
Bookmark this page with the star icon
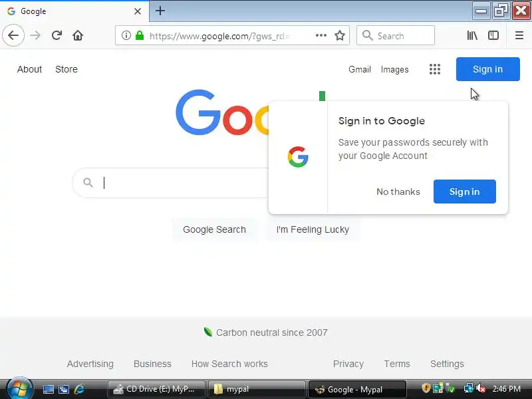click(x=340, y=35)
